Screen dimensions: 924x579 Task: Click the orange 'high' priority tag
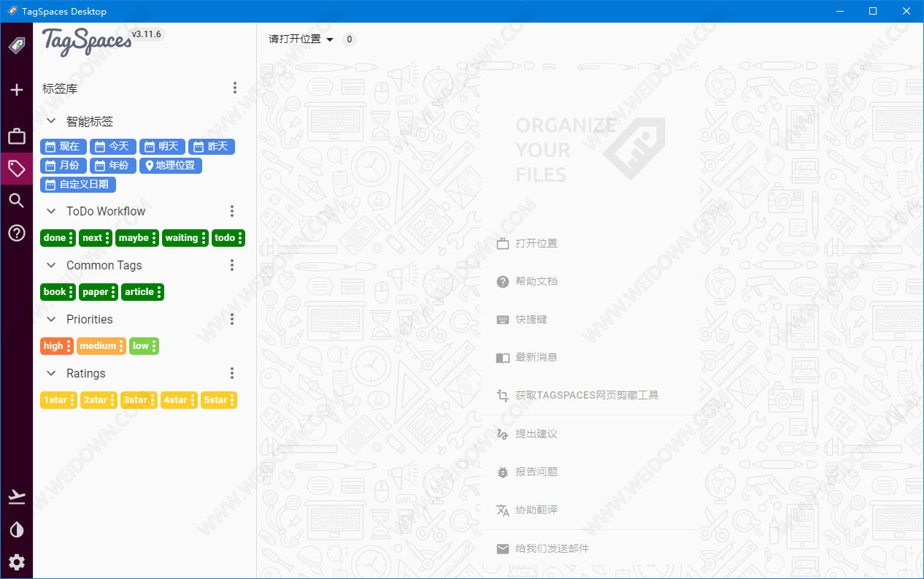coord(53,346)
